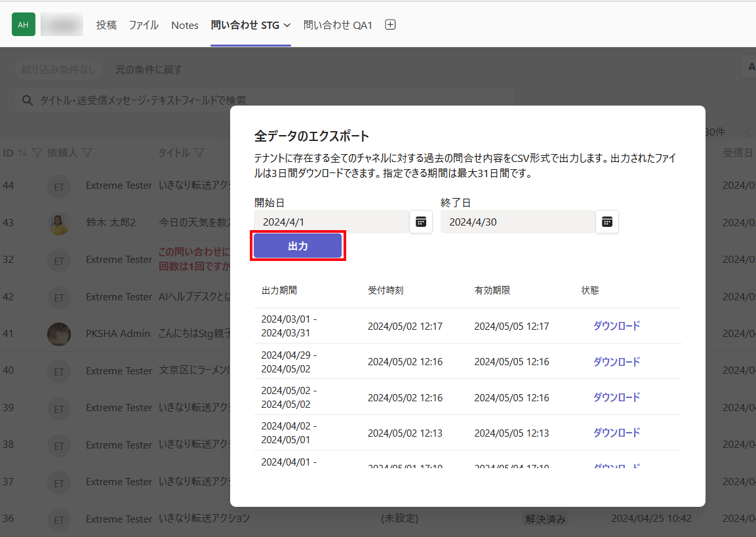This screenshot has width=756, height=537.
Task: Download the 2024/03/01 - 2024/03/31 export
Action: click(x=616, y=326)
